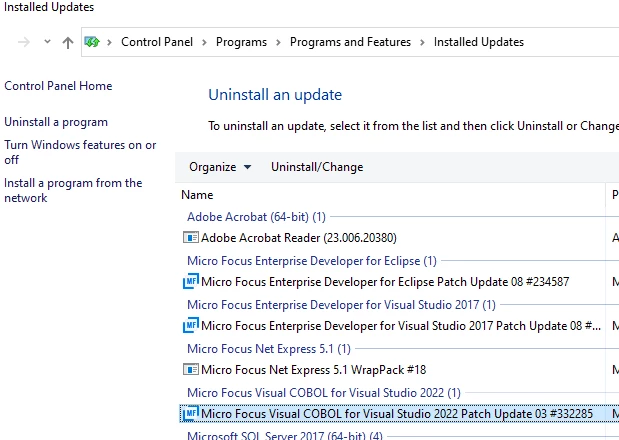This screenshot has height=440, width=619.
Task: Open Install a program from the network
Action: [73, 190]
